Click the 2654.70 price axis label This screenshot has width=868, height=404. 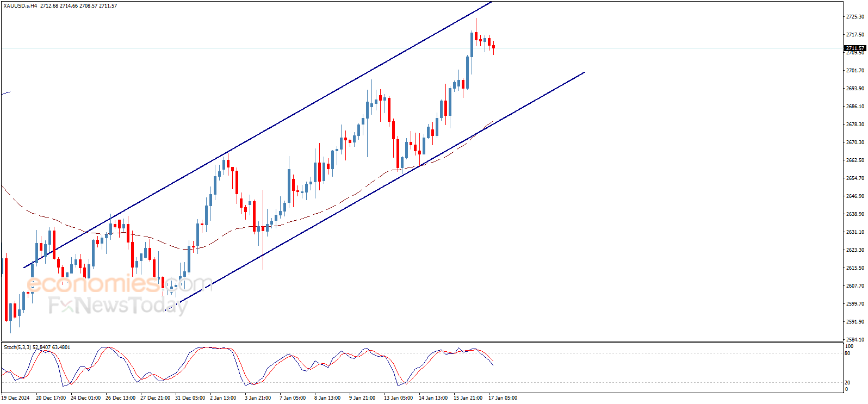(855, 178)
